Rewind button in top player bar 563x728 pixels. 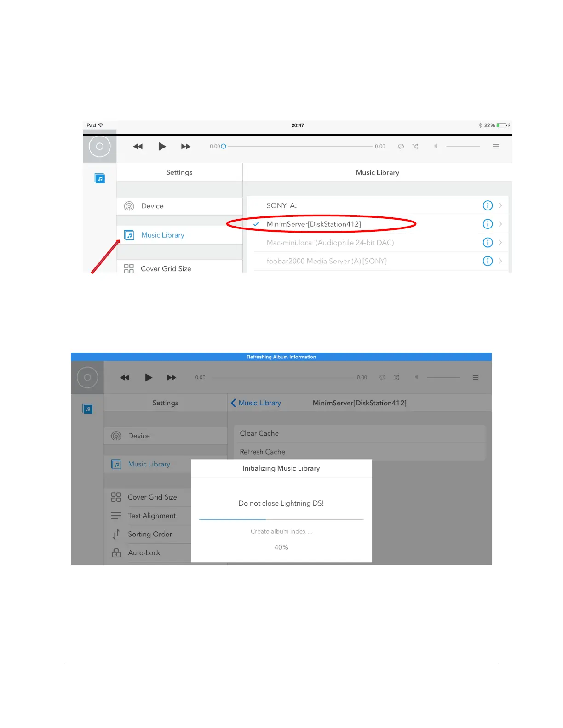pos(138,147)
